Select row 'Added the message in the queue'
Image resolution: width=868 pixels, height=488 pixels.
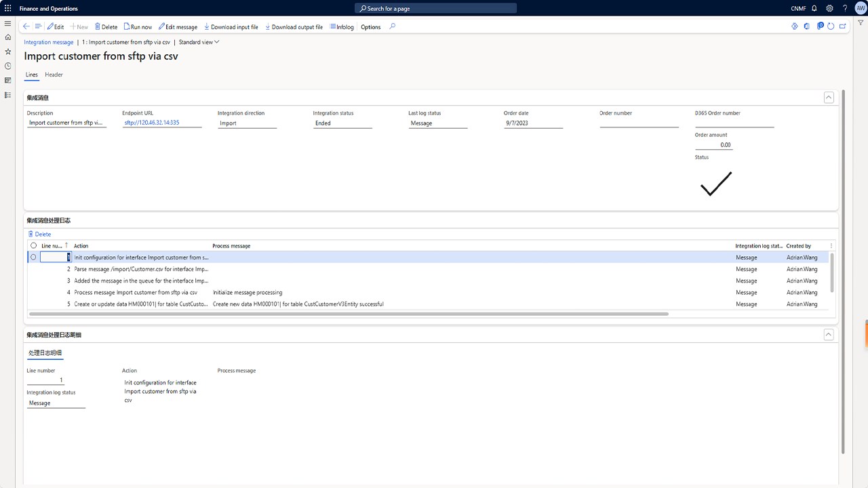click(429, 281)
